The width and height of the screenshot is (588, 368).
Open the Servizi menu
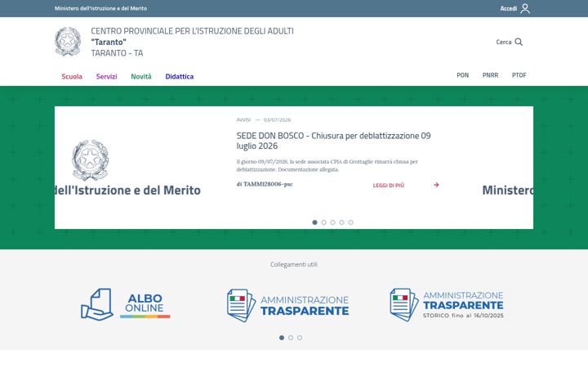pos(106,76)
